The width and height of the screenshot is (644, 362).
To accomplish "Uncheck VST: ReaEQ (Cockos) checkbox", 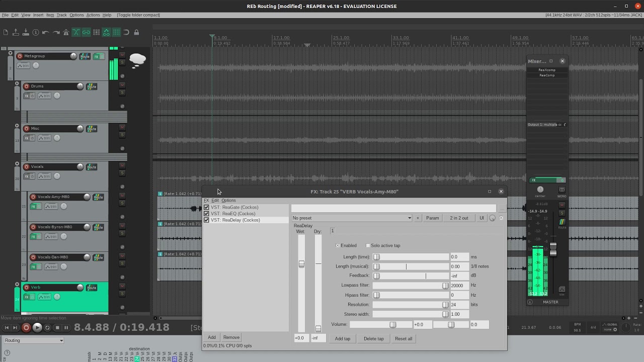I will pyautogui.click(x=206, y=214).
